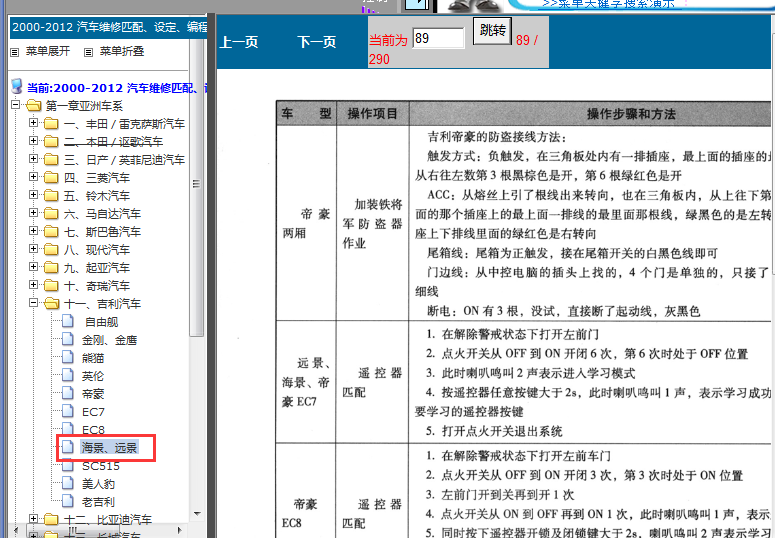Click the 菜单展开 link text
This screenshot has width=775, height=538.
click(x=48, y=51)
